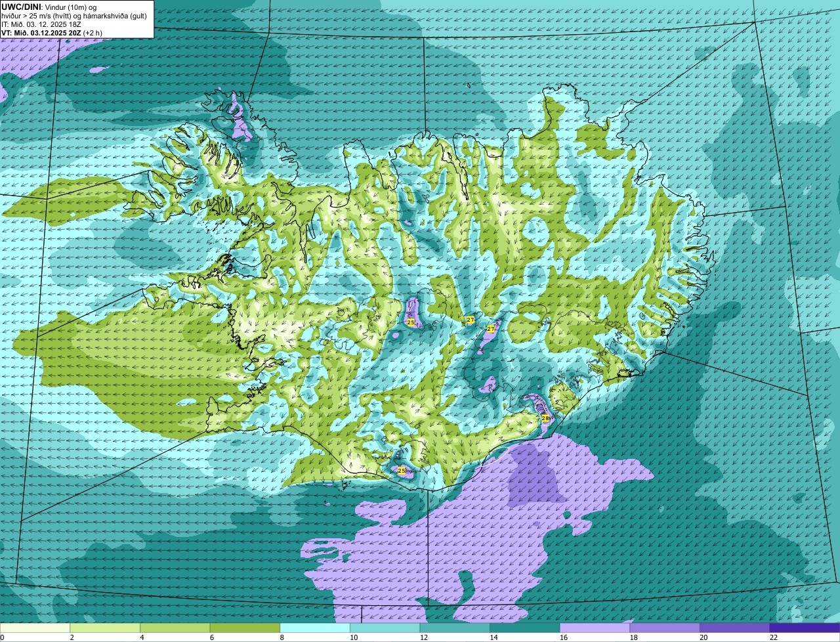
Task: Select the medium purple 18–20 m/s swatch
Action: click(665, 628)
